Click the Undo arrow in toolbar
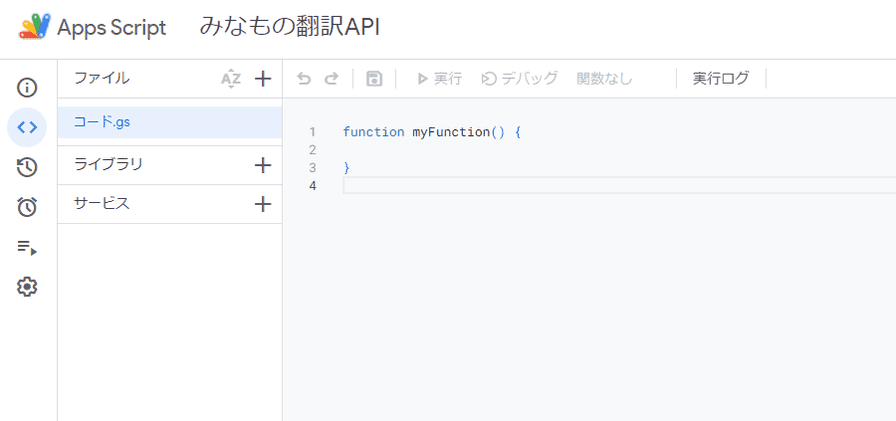 (x=304, y=79)
